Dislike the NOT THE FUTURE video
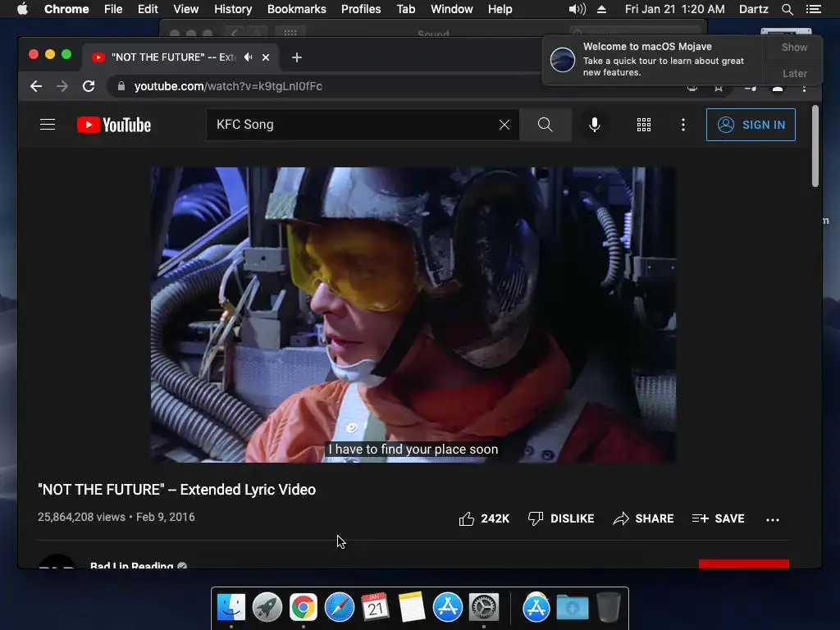This screenshot has width=840, height=630. (x=561, y=518)
